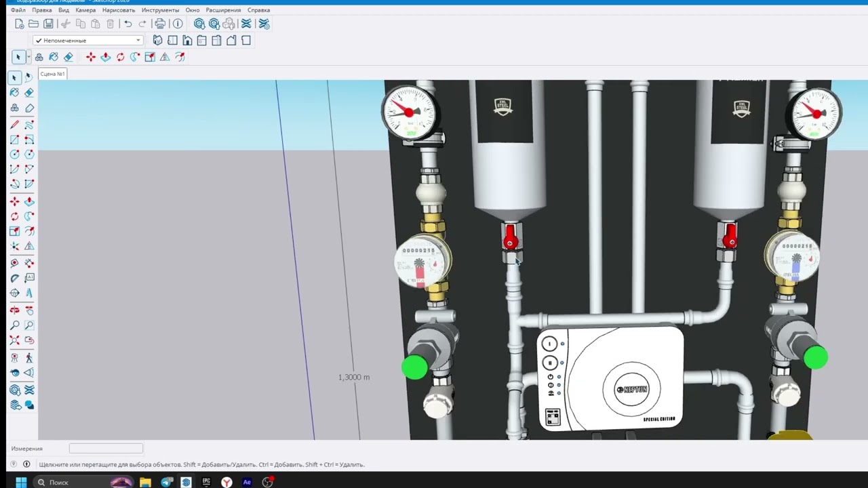868x488 pixels.
Task: Switch to the Back standard view
Action: [216, 41]
